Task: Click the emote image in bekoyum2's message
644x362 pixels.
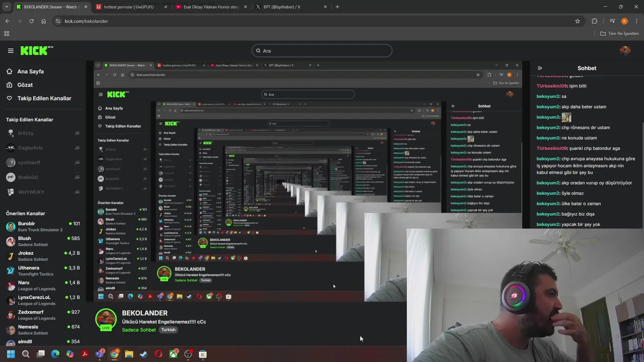Action: coord(567,117)
